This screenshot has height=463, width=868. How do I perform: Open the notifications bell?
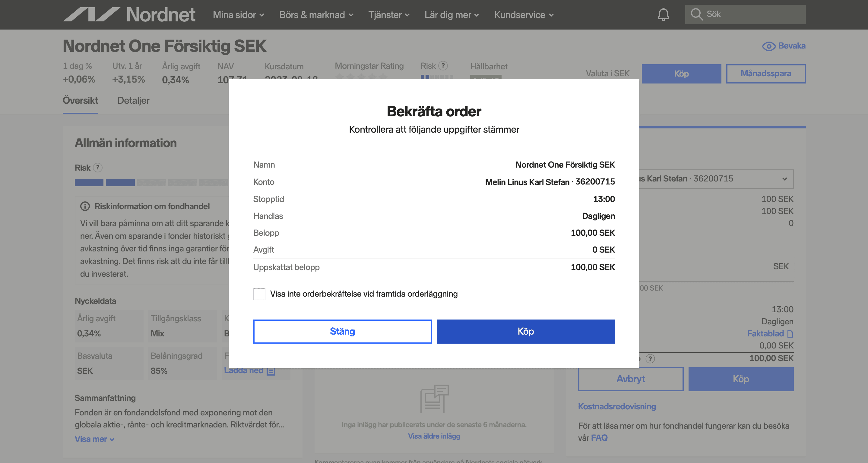tap(663, 14)
